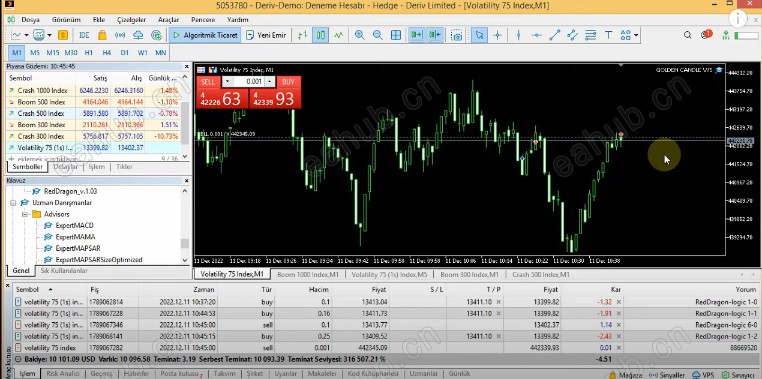Open the templates dropdown arrow
The height and width of the screenshot is (379, 762).
50,35
